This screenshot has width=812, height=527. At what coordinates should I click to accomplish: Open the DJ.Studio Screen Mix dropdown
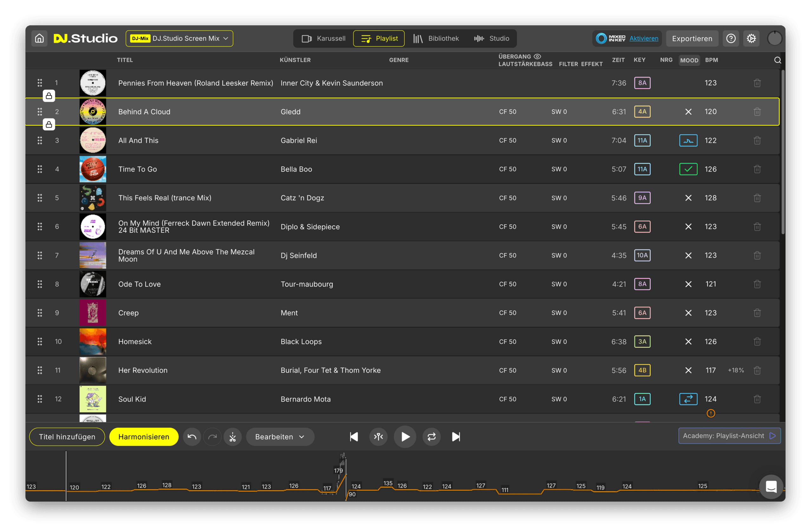tap(180, 38)
